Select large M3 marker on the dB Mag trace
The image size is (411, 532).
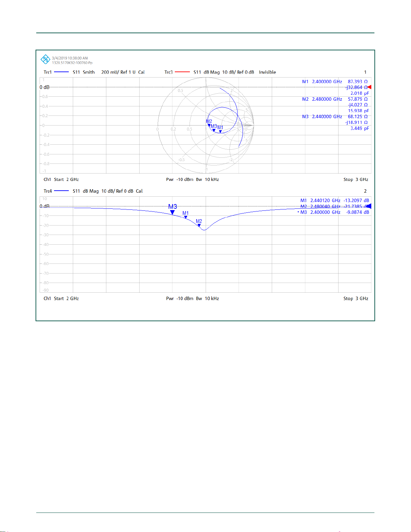pos(172,212)
